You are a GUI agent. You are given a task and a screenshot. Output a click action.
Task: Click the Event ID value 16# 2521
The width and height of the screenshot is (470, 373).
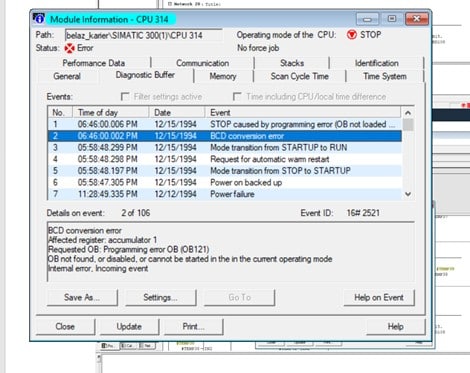(x=363, y=213)
